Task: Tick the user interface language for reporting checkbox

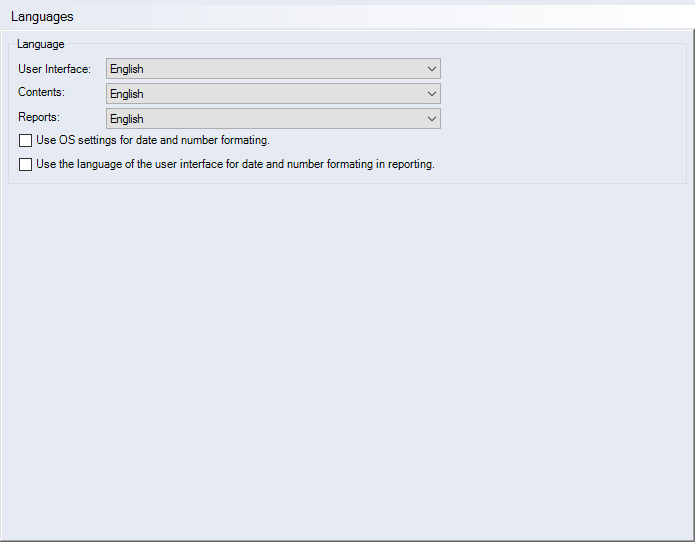Action: (x=26, y=165)
